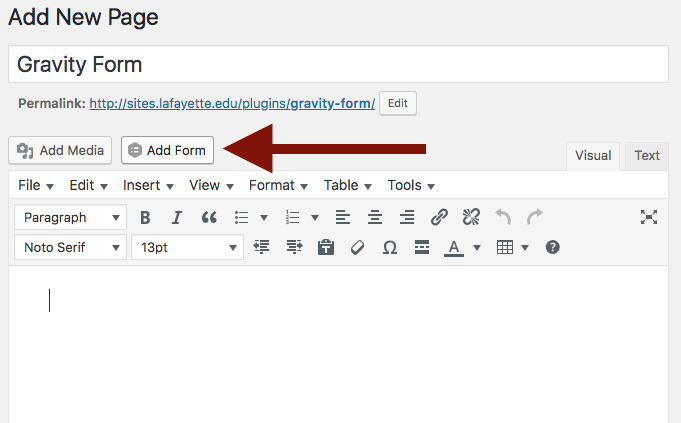The width and height of the screenshot is (681, 423).
Task: Remove link with the unlink icon
Action: click(x=471, y=217)
